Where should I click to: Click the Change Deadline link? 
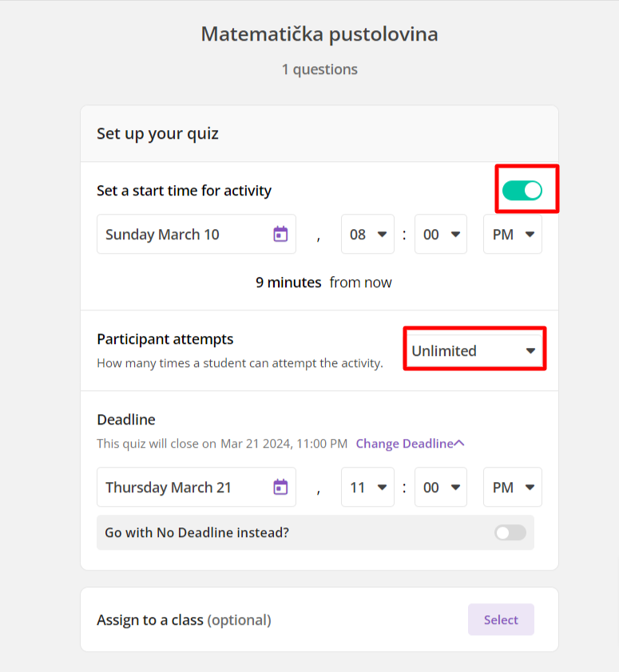pos(404,444)
